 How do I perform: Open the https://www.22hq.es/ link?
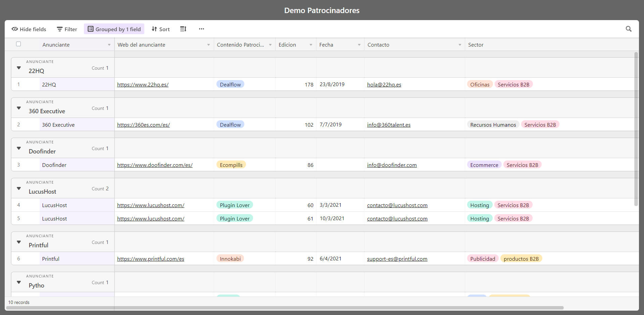point(143,85)
